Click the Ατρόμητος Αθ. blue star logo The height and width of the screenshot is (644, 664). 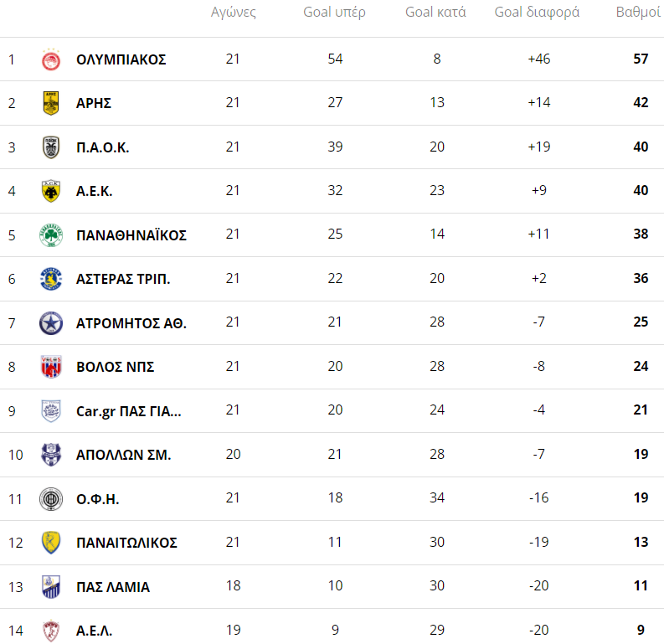[x=51, y=323]
